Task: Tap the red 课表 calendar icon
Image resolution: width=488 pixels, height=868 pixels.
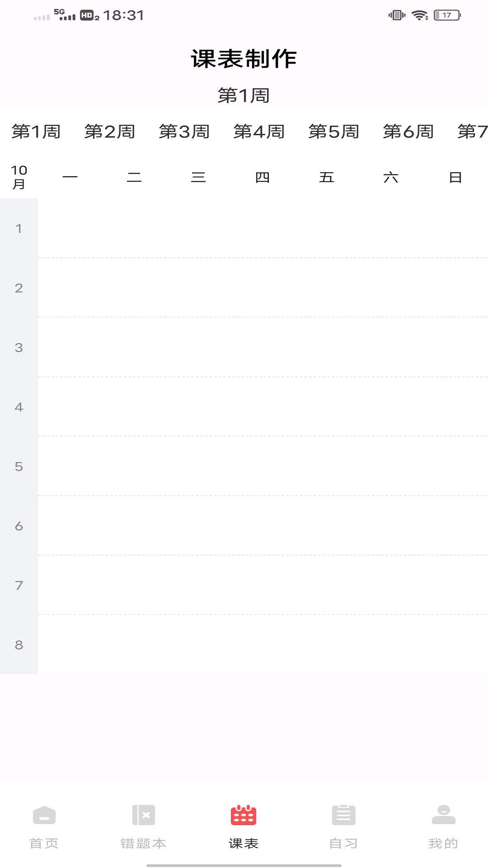Action: coord(244,815)
